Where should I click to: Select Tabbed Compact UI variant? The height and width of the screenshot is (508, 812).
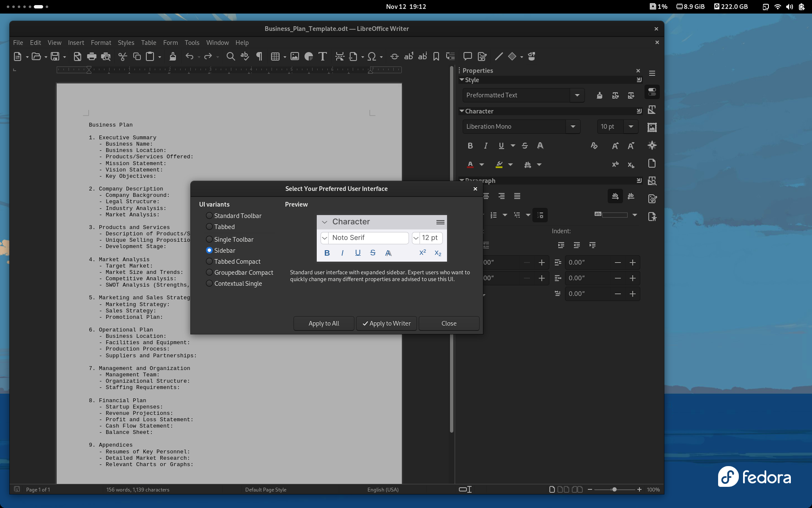[209, 262]
